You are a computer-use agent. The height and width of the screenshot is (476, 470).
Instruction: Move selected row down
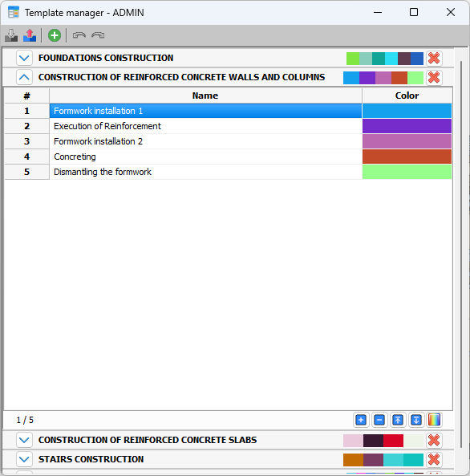pos(416,420)
